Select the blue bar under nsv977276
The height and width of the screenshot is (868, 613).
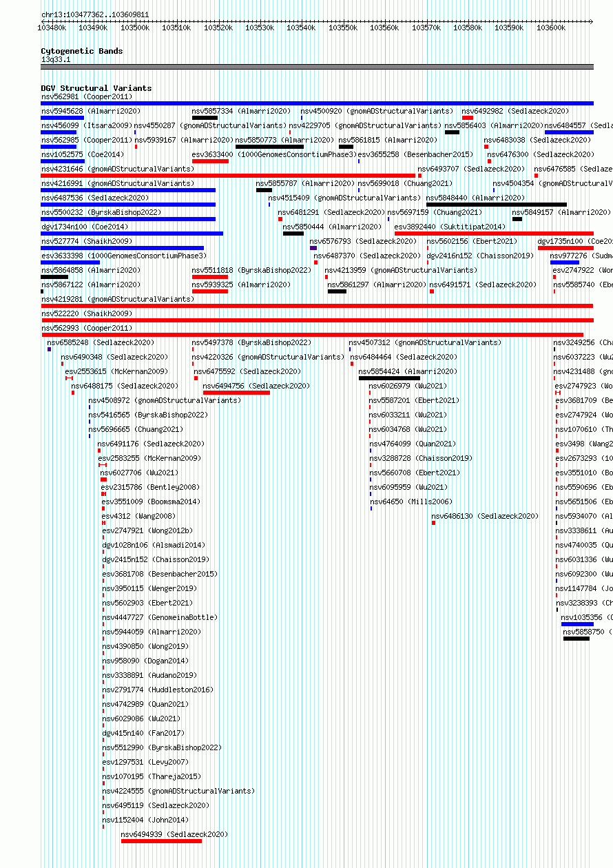pos(565,262)
